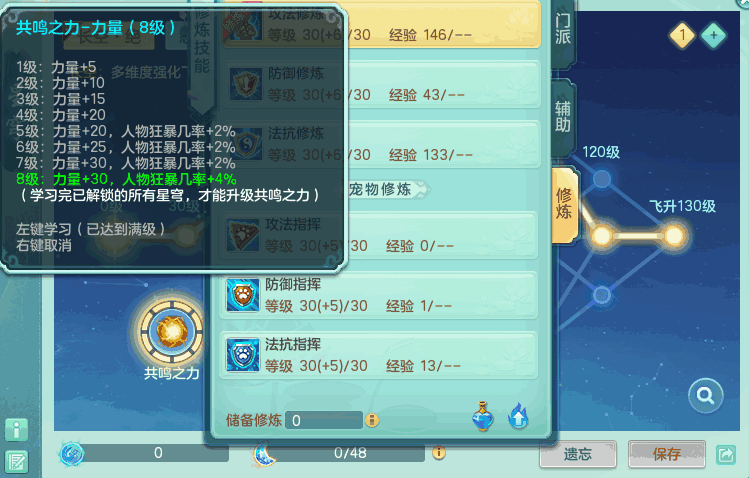Click the 0/48 moon progress bar
This screenshot has height=478, width=749.
350,453
